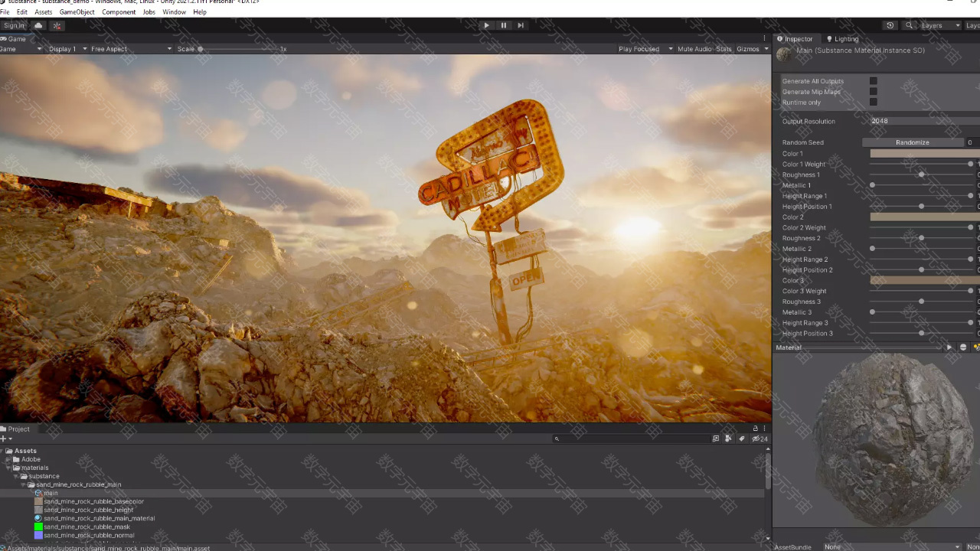Enable the Runtime only checkbox
Image resolution: width=980 pixels, height=551 pixels.
click(x=873, y=103)
